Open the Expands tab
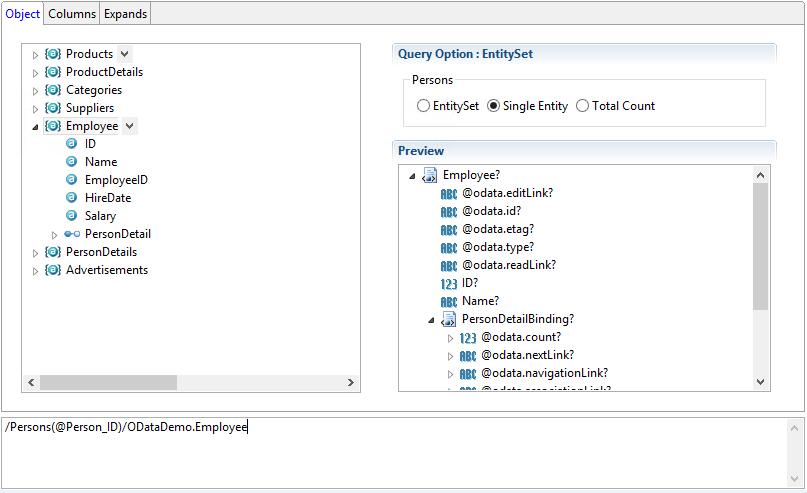 125,13
